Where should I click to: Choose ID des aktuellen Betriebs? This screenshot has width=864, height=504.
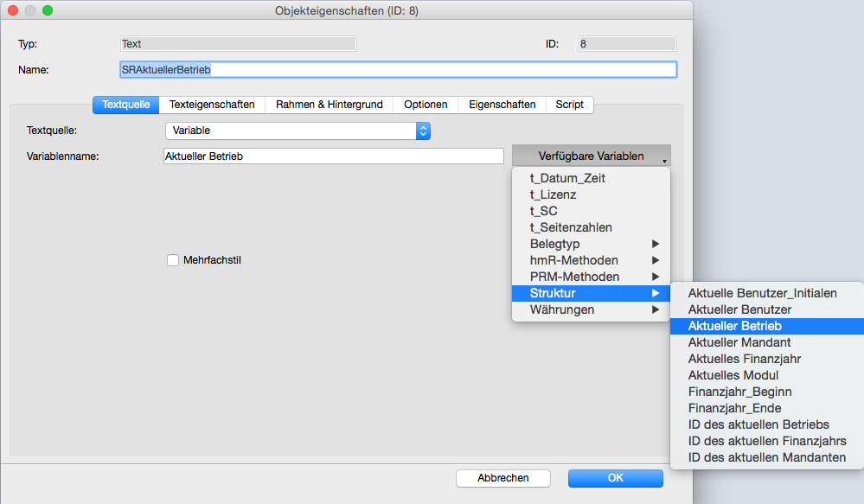click(x=758, y=424)
